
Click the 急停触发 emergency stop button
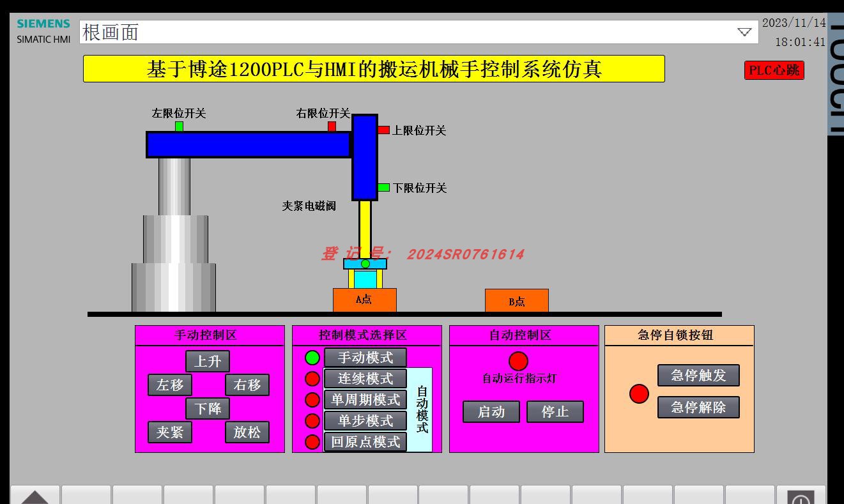pos(698,376)
